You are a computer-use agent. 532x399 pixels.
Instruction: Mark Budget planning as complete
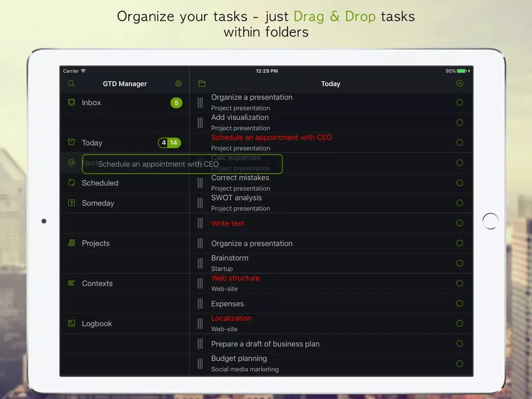[460, 364]
